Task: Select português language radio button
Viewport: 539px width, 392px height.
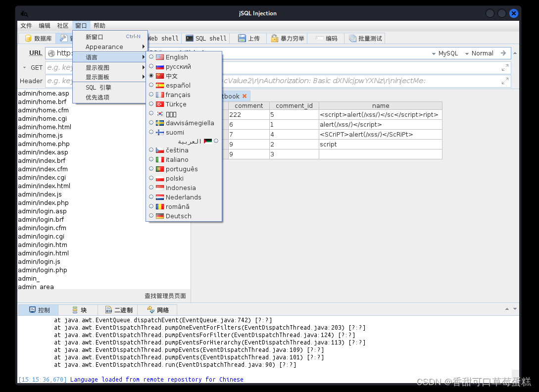Action: 151,168
